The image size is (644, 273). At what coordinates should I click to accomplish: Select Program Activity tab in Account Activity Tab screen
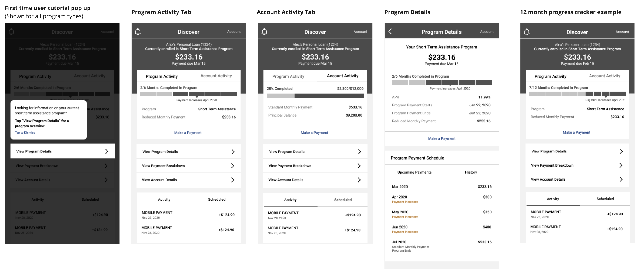(x=288, y=76)
